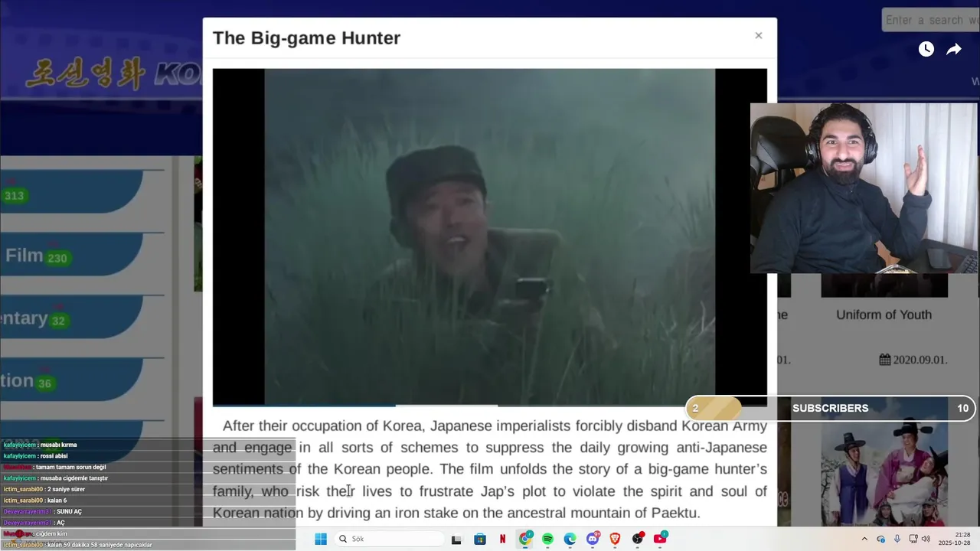Open the Film 230 category tab

tap(71, 256)
